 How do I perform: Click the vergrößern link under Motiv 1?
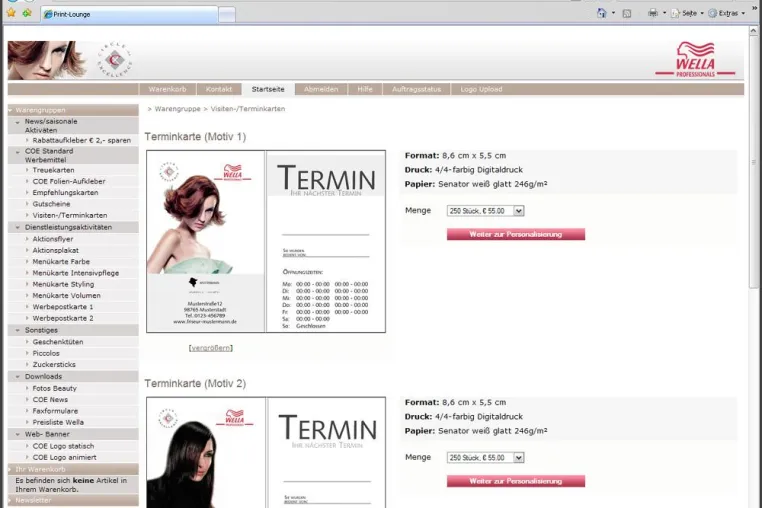tap(211, 348)
